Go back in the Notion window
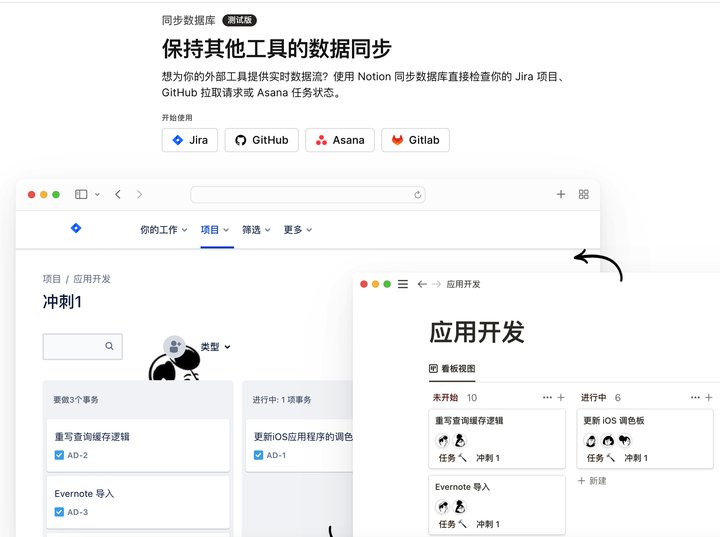720x537 pixels. 422,284
